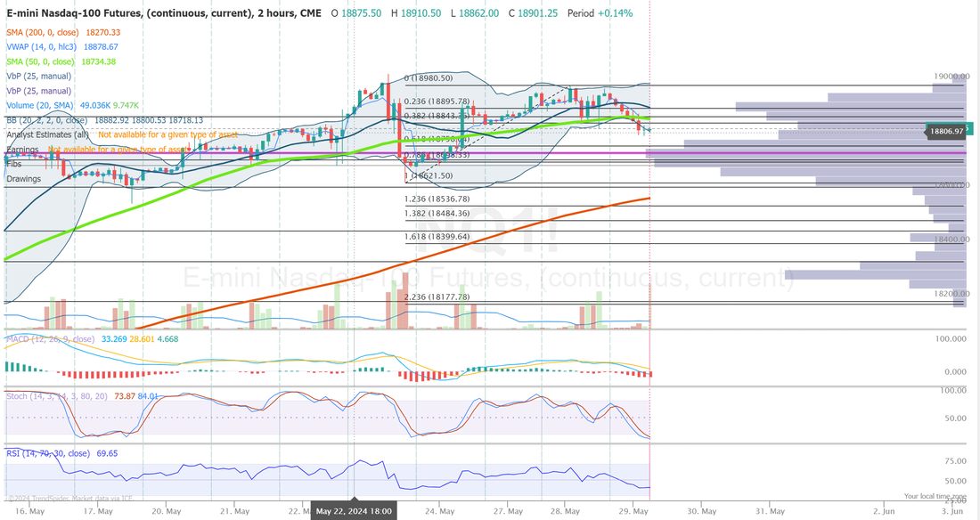The image size is (980, 520).
Task: Select the Fibonacci 0.236 (18895.78) level label
Action: pyautogui.click(x=437, y=102)
